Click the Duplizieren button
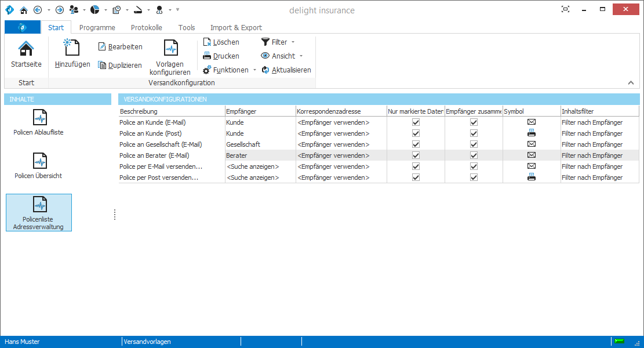644x348 pixels. (x=120, y=66)
